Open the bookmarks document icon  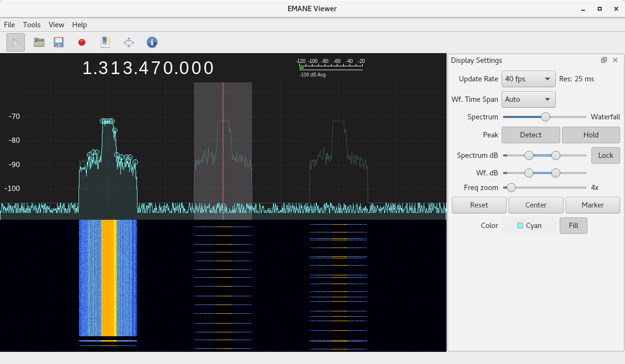pyautogui.click(x=105, y=42)
